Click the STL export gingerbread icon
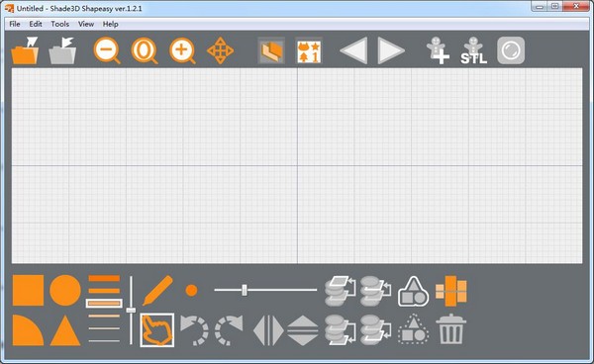 coord(473,50)
